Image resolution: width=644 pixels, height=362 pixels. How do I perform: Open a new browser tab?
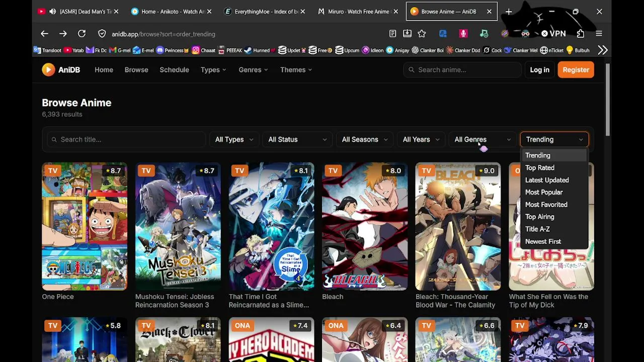coord(509,12)
